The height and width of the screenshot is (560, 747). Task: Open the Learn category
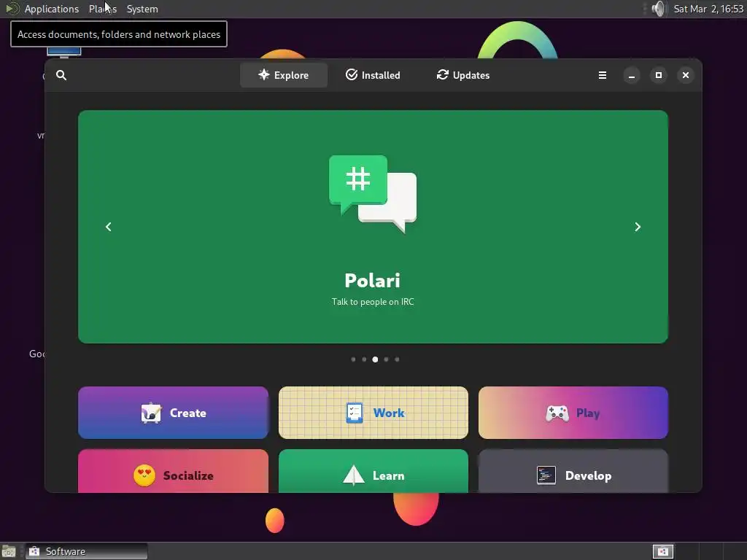373,472
